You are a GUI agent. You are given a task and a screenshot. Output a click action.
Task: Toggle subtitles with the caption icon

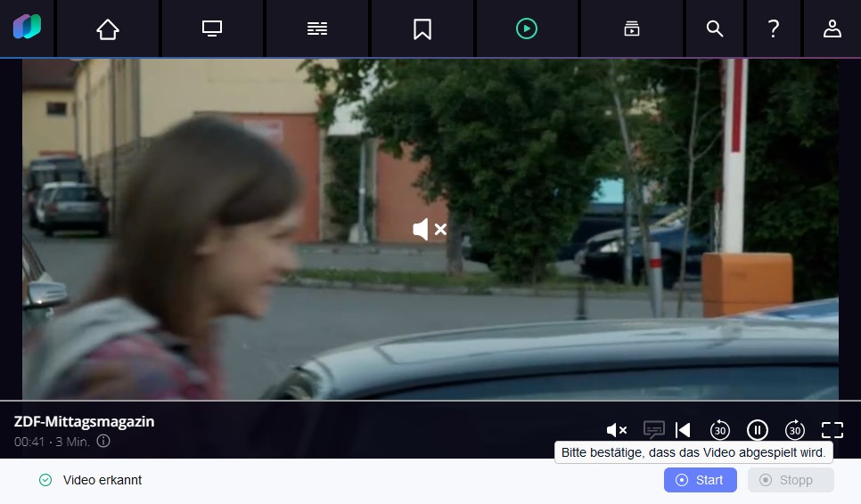(653, 429)
